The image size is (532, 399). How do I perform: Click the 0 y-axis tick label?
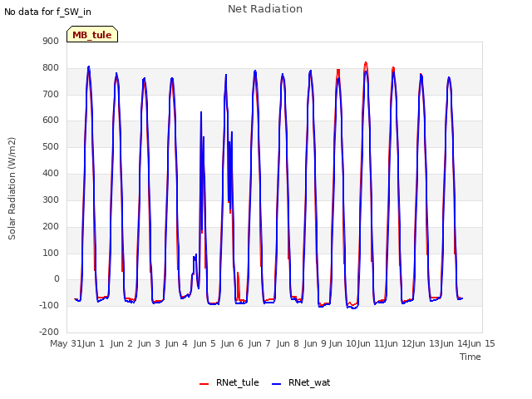(57, 279)
